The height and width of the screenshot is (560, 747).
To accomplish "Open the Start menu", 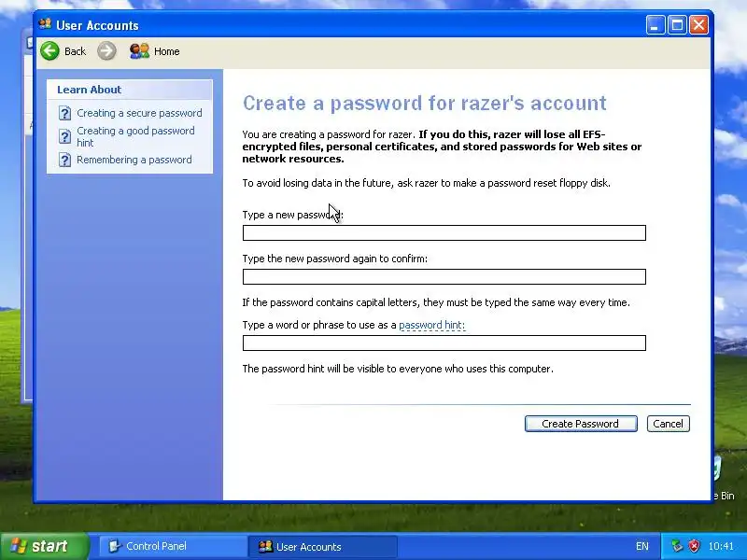I will [44, 546].
